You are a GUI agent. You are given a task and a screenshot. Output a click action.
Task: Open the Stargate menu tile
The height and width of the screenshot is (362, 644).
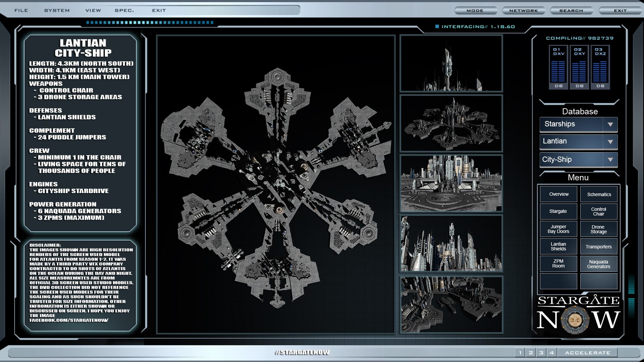[559, 211]
